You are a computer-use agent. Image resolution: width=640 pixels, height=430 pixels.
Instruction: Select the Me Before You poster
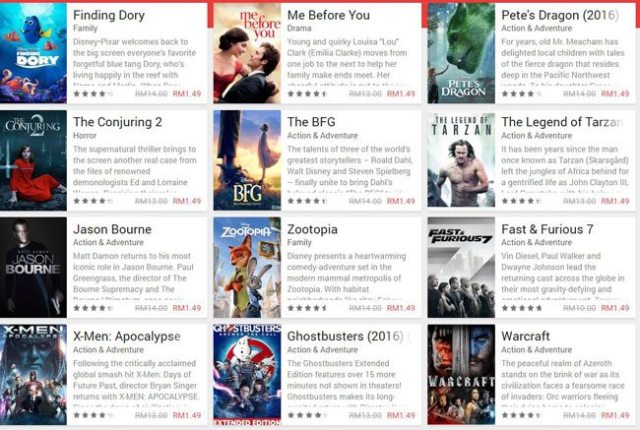247,53
